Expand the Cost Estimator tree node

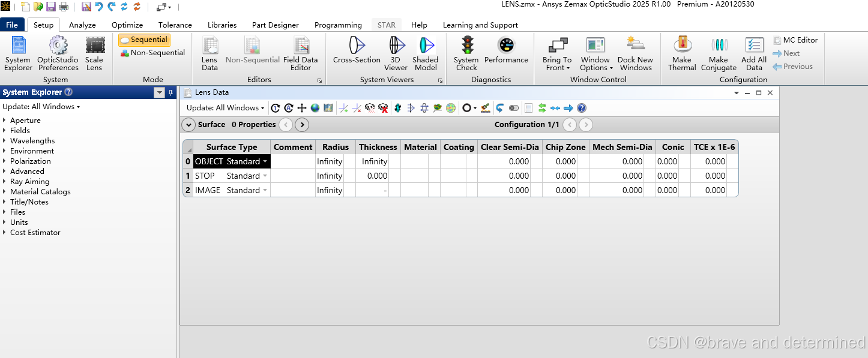4,233
